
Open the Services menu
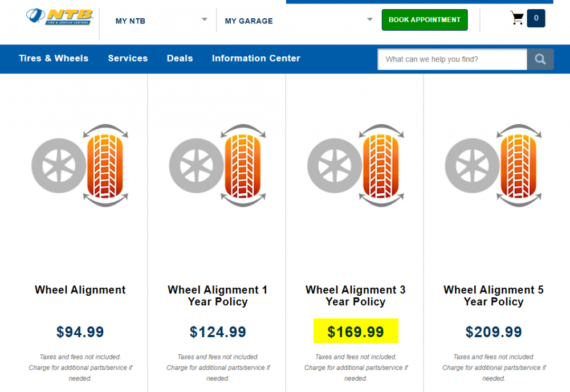pos(128,58)
